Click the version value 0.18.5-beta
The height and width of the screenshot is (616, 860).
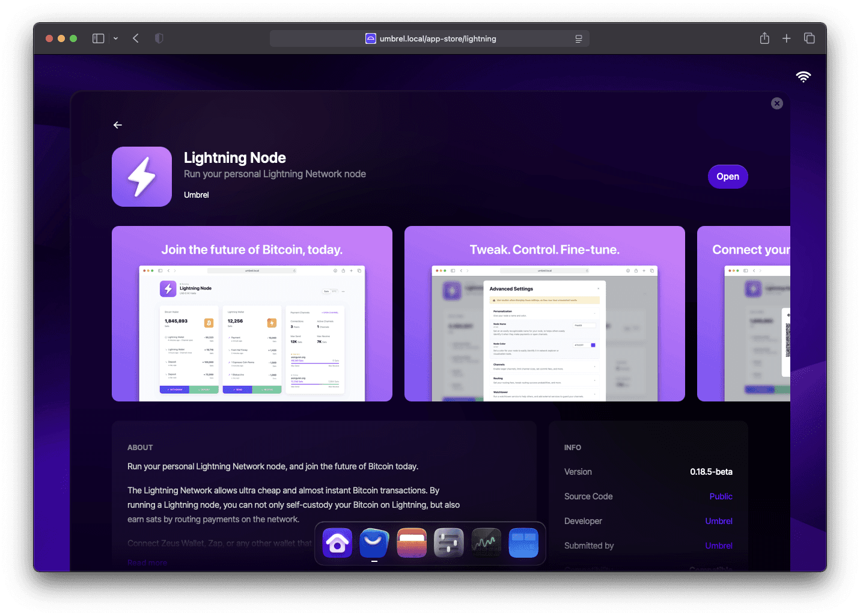point(712,472)
